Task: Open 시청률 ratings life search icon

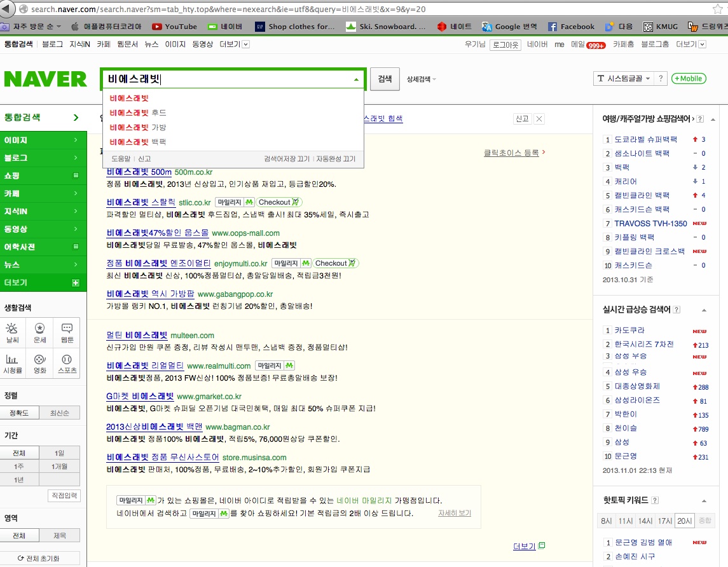Action: tap(13, 364)
